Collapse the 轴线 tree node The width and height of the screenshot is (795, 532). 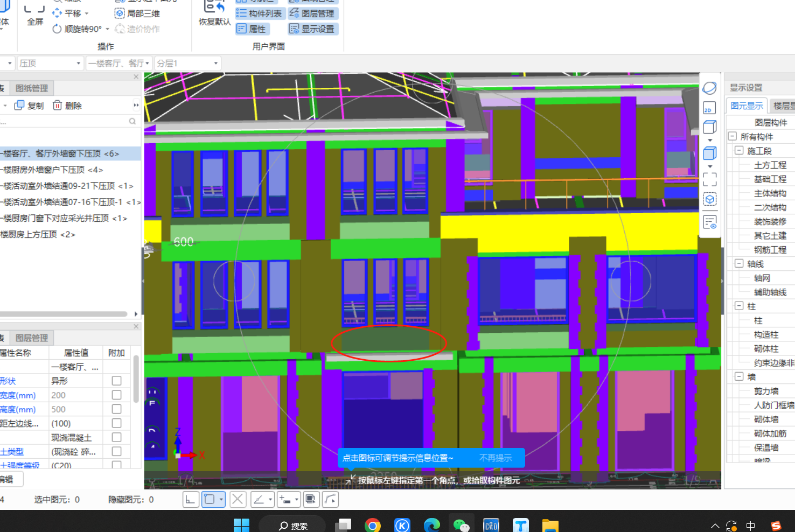[739, 263]
